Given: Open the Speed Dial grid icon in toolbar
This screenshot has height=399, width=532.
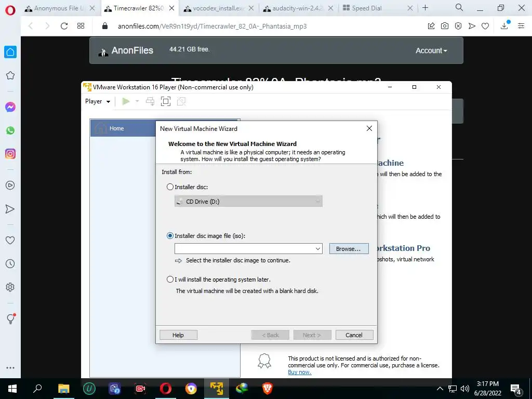Looking at the screenshot, I should 81,26.
